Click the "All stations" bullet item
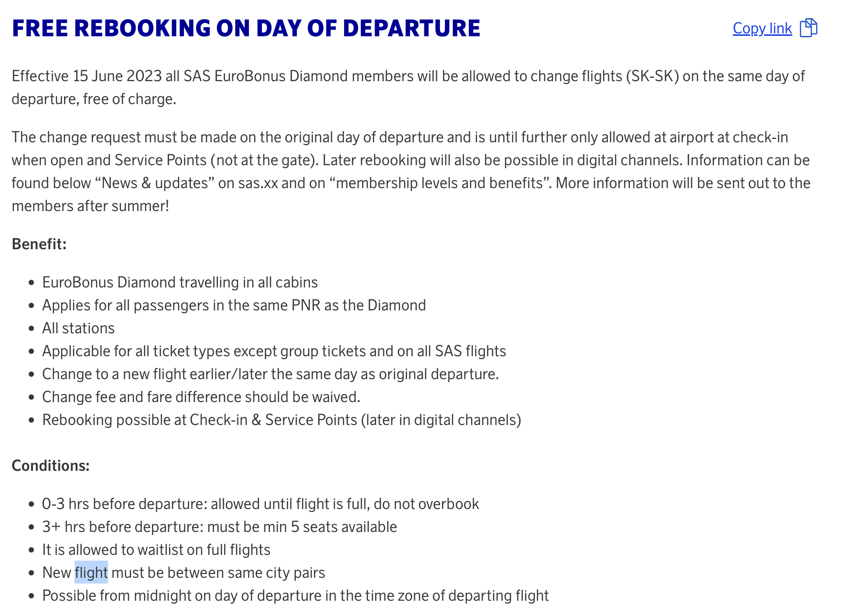 78,328
